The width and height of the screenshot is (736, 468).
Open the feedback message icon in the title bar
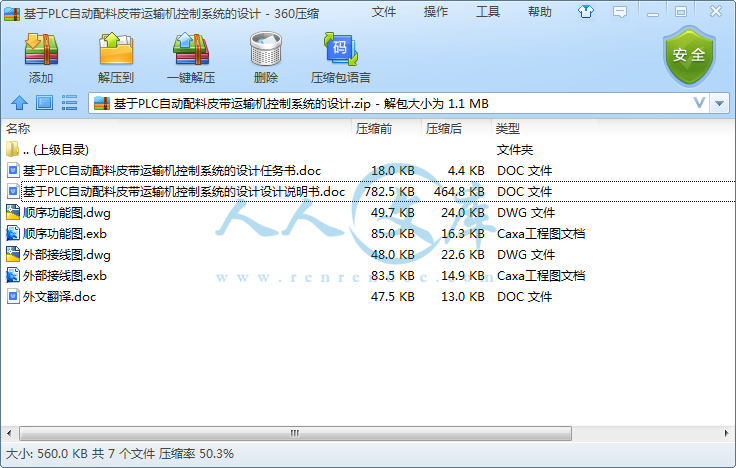click(620, 12)
